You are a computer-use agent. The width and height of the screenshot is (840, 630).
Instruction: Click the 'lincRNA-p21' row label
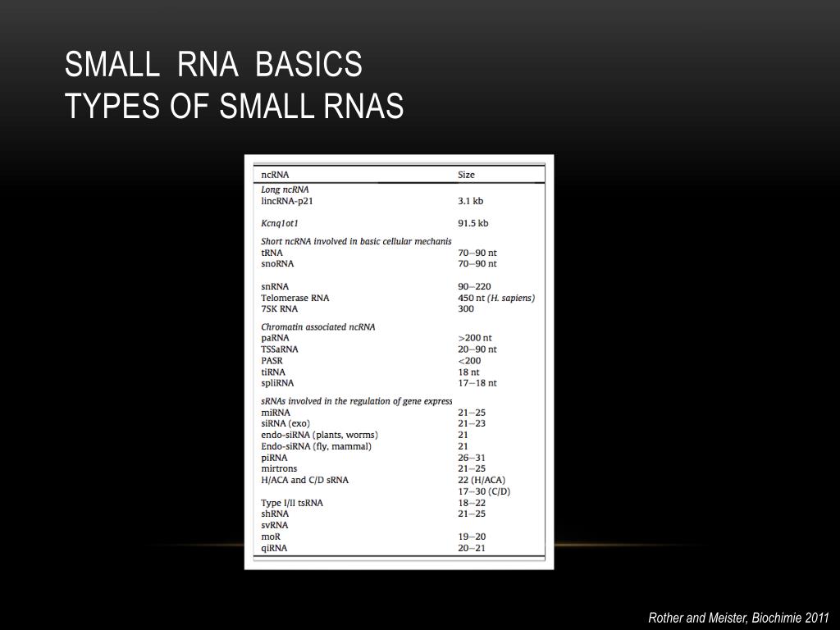click(286, 201)
